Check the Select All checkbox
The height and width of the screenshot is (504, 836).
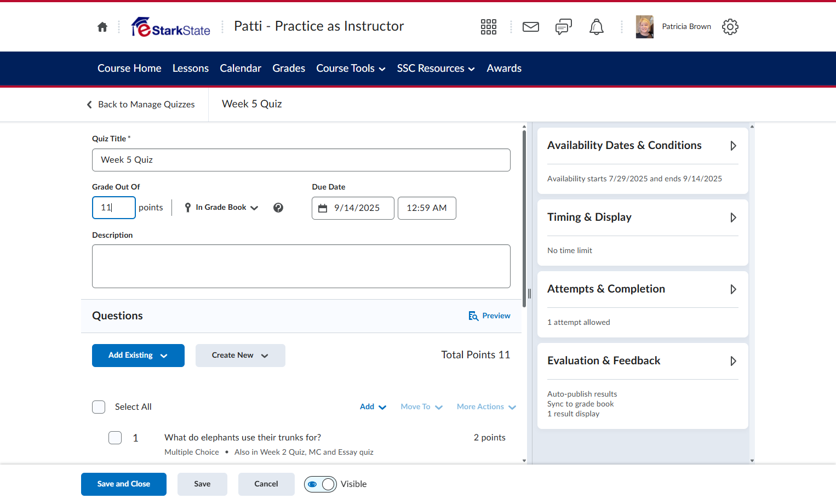point(99,407)
